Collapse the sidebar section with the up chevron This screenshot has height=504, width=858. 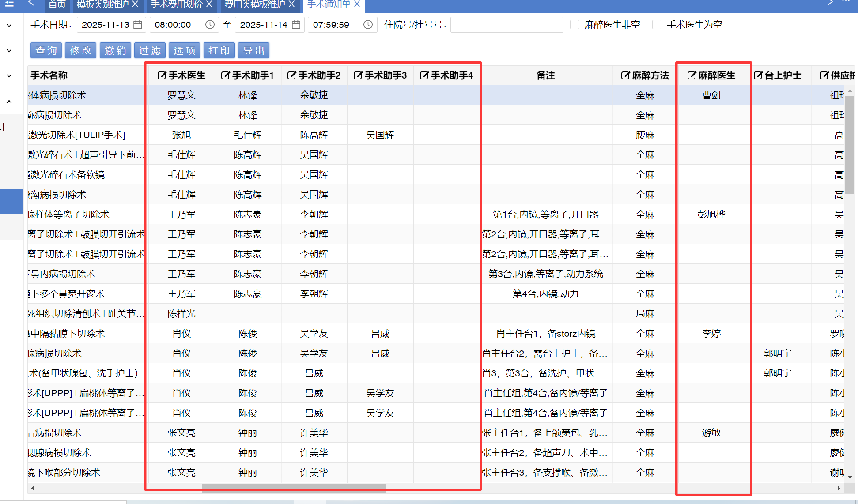click(9, 102)
